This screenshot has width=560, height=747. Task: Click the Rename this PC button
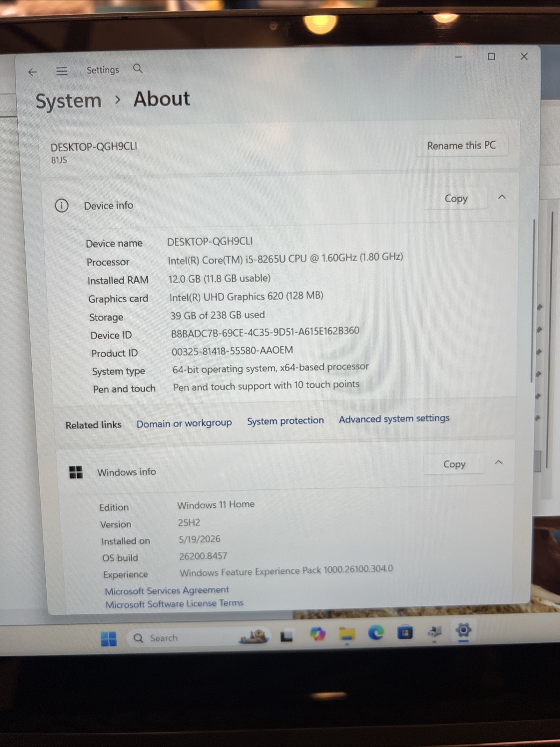(461, 145)
